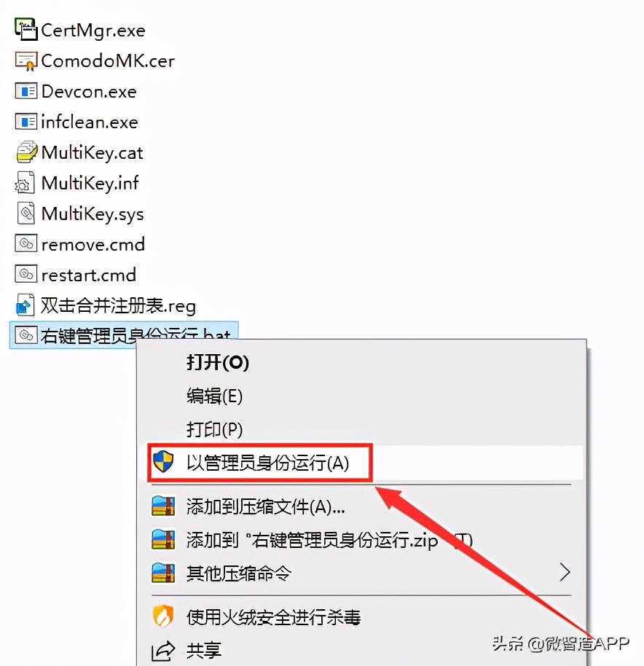Select the MultiKey.cat catalog icon

[26, 152]
